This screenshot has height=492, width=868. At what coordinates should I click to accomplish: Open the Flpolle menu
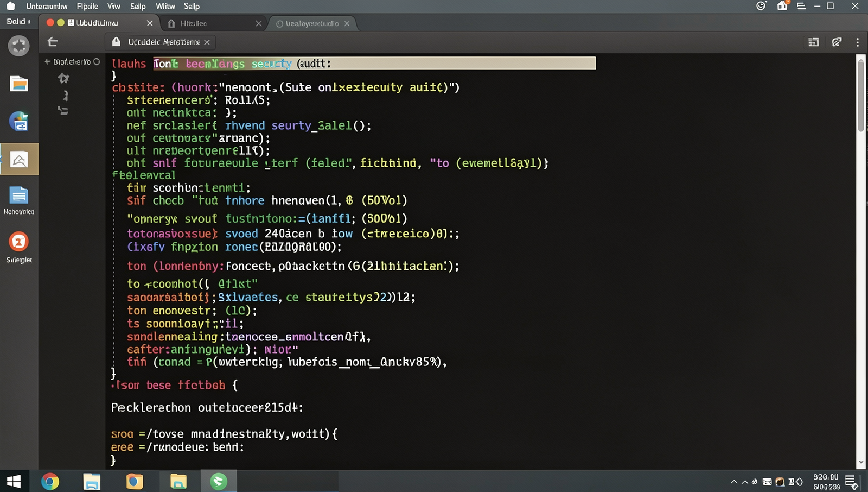[x=87, y=7]
